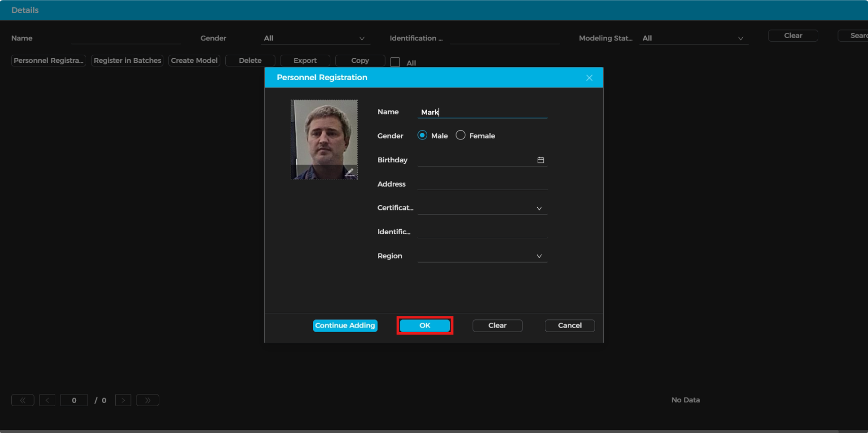Open the Gender filter dropdown
The image size is (868, 433).
tap(315, 39)
